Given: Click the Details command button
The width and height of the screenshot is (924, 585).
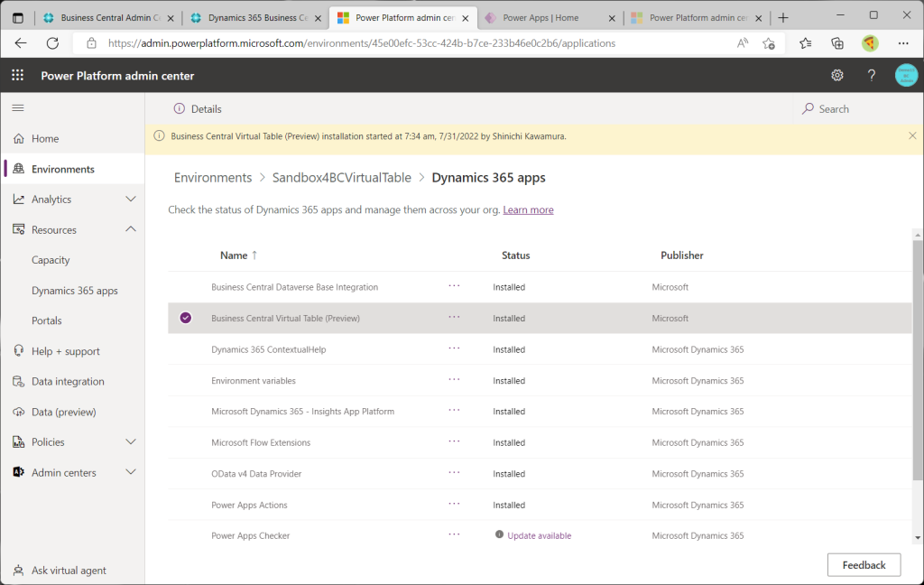Looking at the screenshot, I should pyautogui.click(x=198, y=108).
